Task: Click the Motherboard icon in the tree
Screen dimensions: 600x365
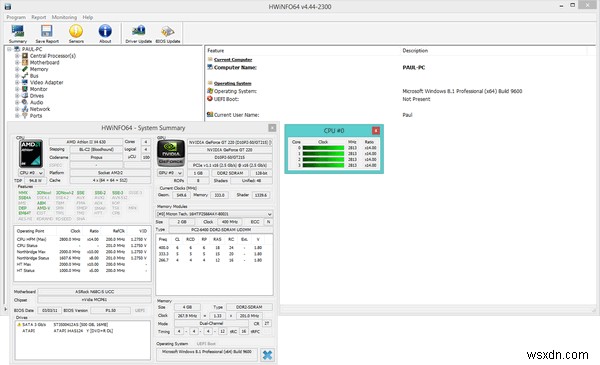Action: pyautogui.click(x=25, y=62)
